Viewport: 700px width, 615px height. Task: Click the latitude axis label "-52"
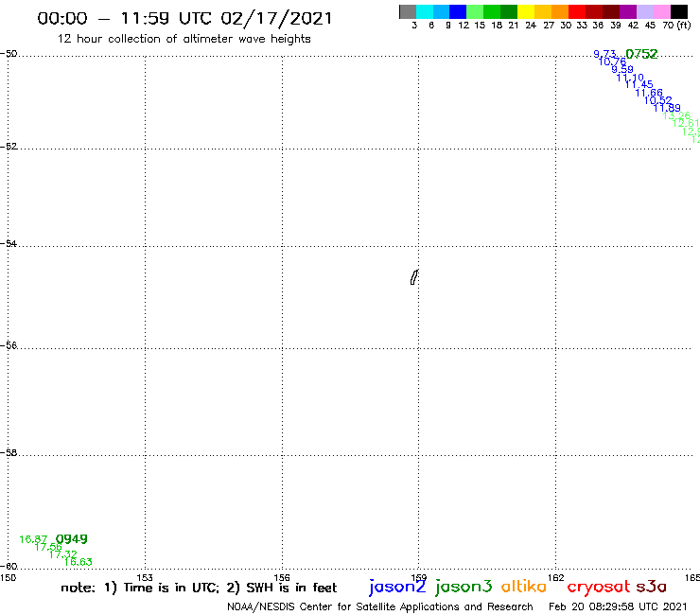click(9, 147)
